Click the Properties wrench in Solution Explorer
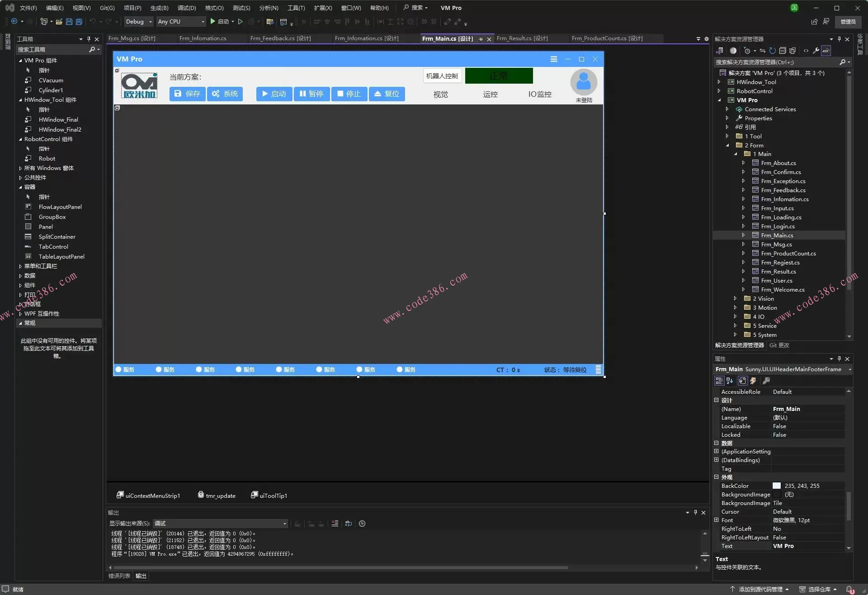 (816, 51)
